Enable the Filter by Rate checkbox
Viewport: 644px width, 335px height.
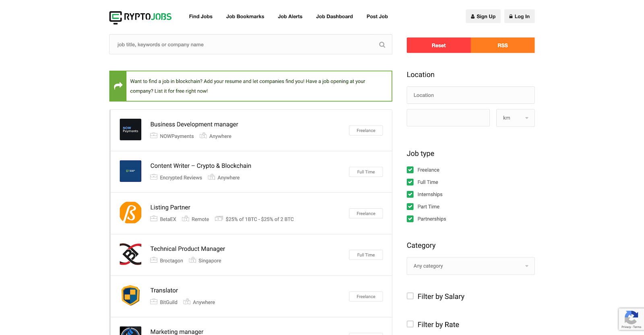pos(410,324)
